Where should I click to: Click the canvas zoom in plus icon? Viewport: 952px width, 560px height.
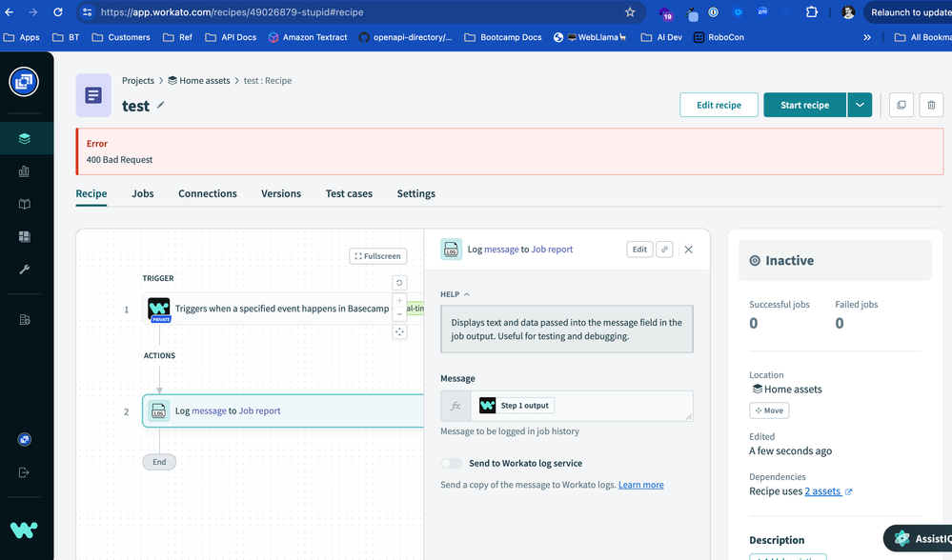(399, 300)
